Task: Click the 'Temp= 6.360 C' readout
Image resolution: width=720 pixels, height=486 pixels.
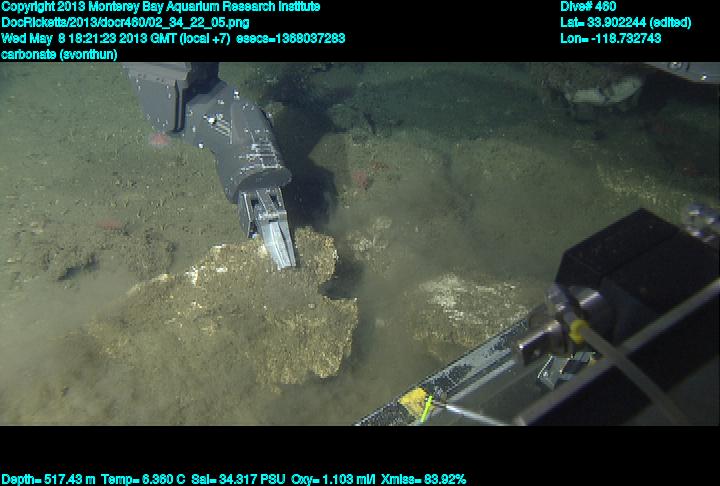Action: 143,479
